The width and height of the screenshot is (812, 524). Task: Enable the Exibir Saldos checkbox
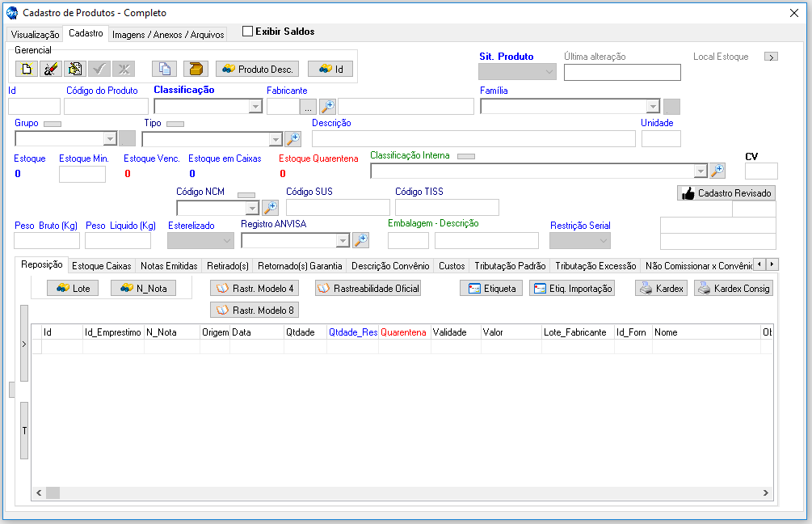[x=248, y=32]
